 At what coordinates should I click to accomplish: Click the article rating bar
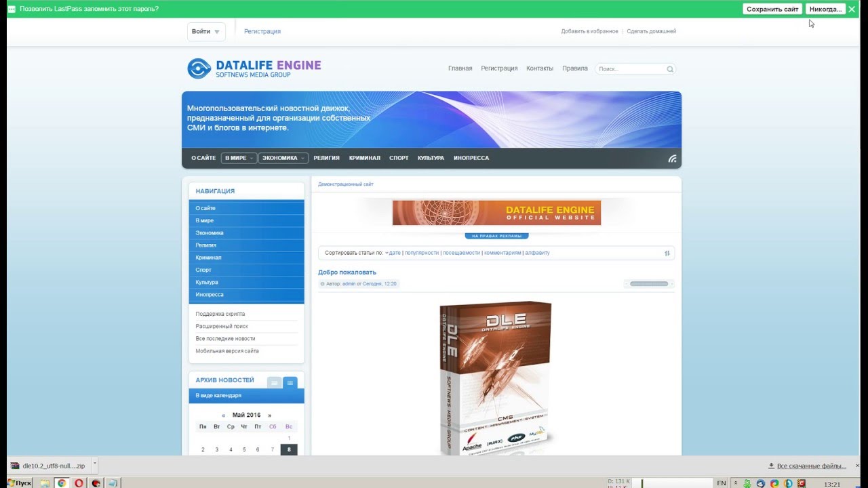pyautogui.click(x=649, y=284)
